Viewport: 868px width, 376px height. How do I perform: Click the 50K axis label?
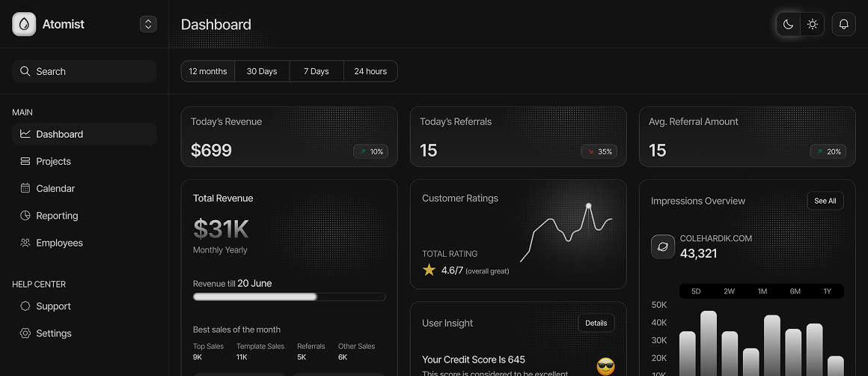click(x=658, y=305)
